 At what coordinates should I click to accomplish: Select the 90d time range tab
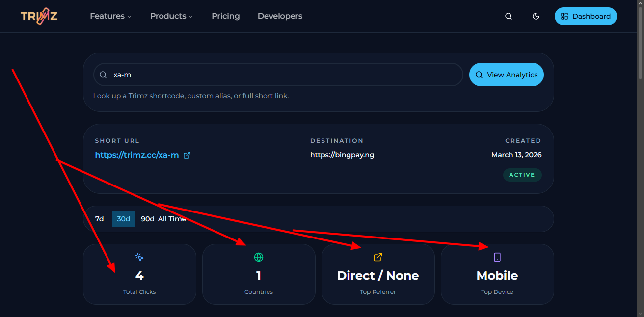147,218
